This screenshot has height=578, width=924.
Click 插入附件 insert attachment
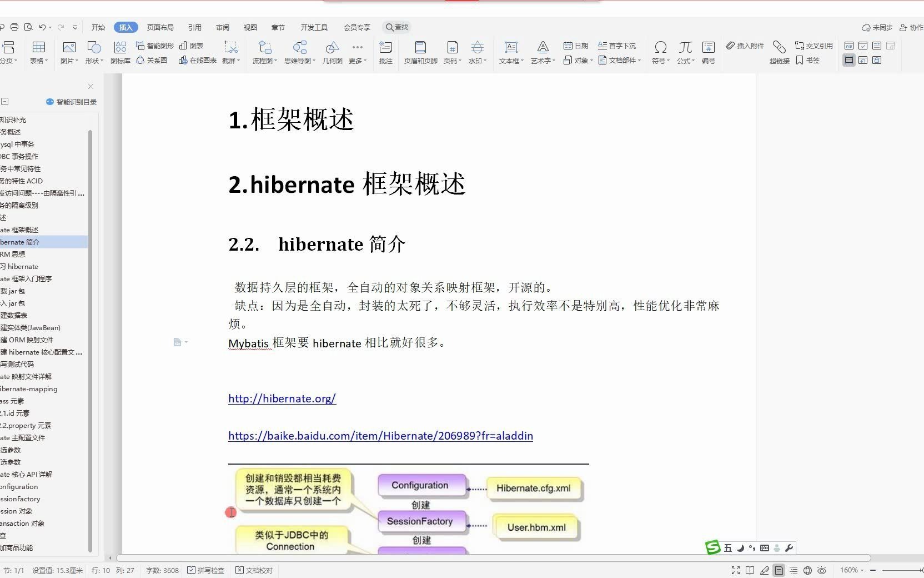coord(745,46)
